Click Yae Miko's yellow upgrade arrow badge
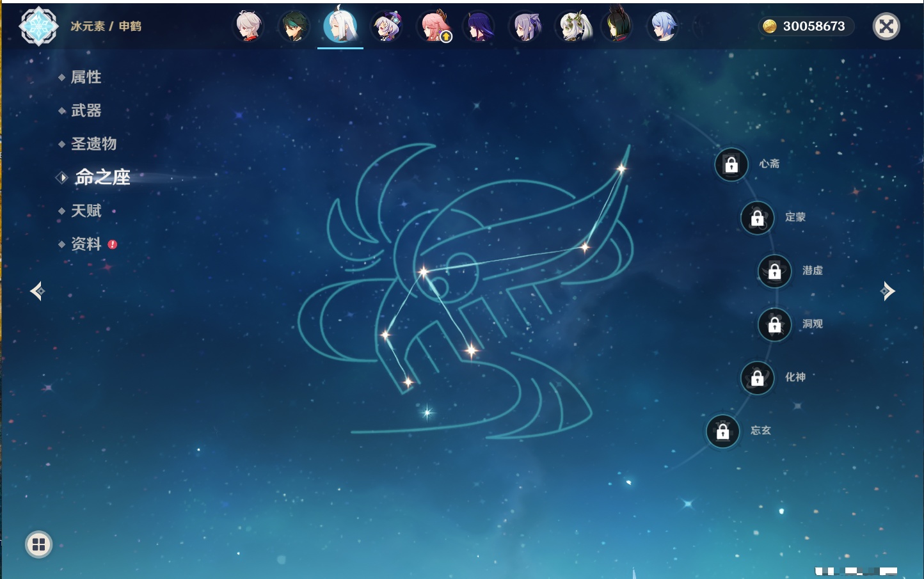Image resolution: width=924 pixels, height=579 pixels. (446, 37)
